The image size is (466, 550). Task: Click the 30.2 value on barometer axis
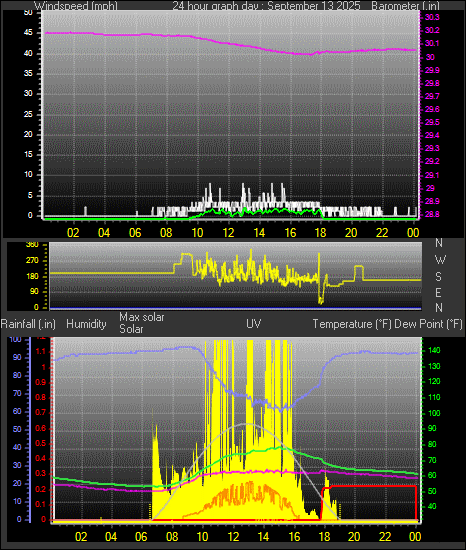pyautogui.click(x=432, y=31)
